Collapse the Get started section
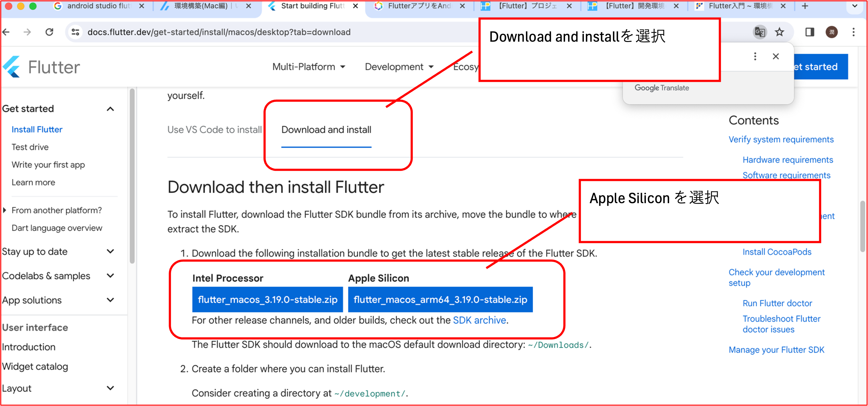868x406 pixels. (x=110, y=109)
